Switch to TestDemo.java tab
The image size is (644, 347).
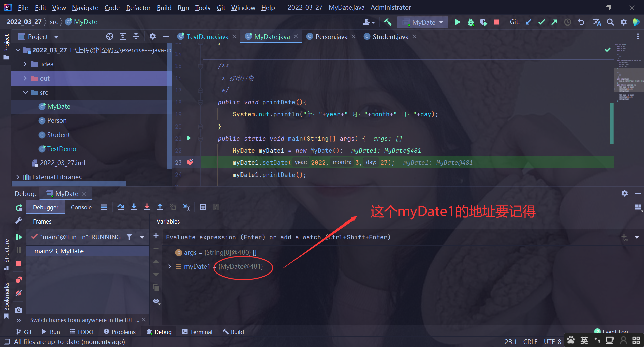[x=207, y=36]
